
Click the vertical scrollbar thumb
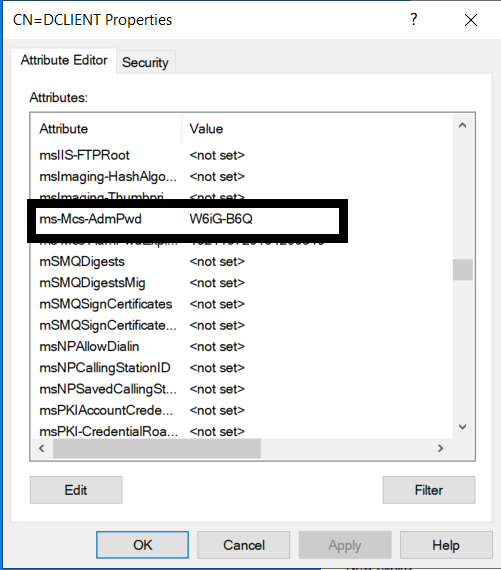(x=463, y=270)
